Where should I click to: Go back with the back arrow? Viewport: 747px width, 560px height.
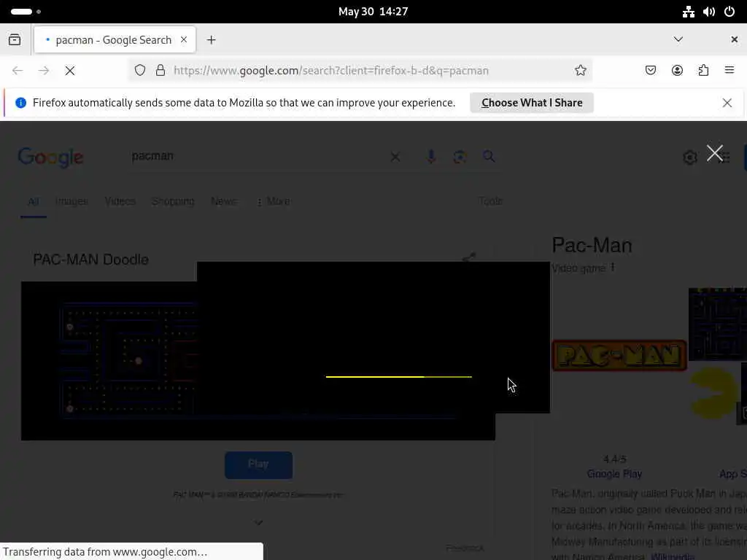(x=18, y=71)
